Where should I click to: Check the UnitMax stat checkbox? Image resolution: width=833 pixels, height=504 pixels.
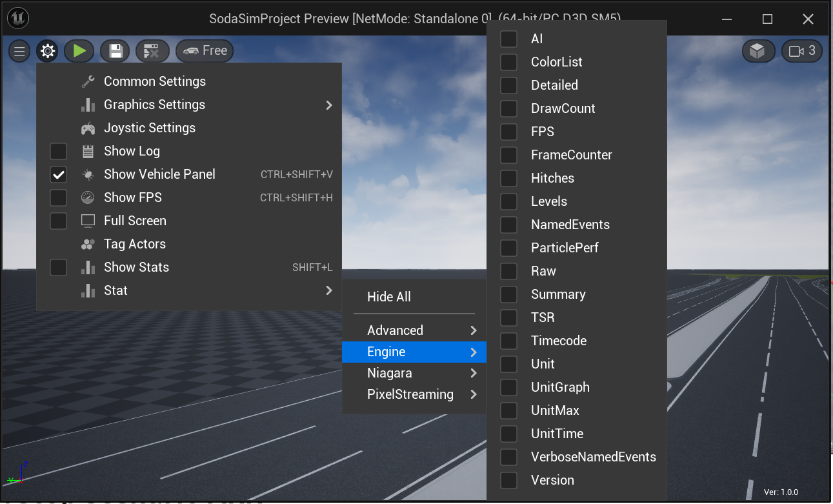point(509,410)
